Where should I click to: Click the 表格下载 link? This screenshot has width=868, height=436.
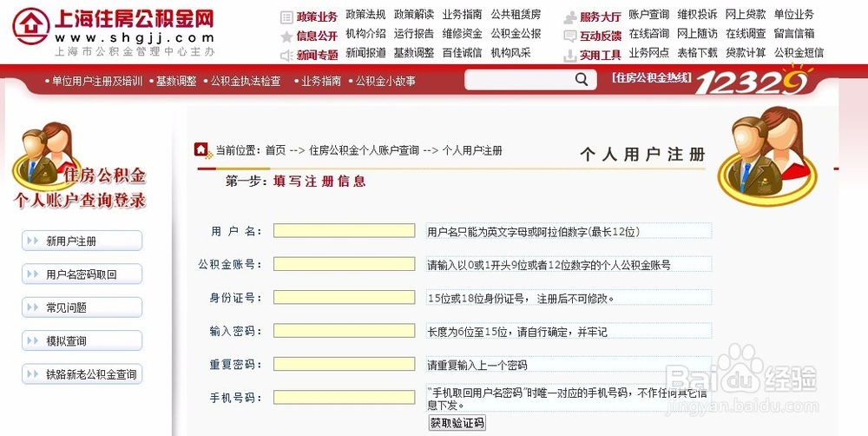click(x=697, y=53)
